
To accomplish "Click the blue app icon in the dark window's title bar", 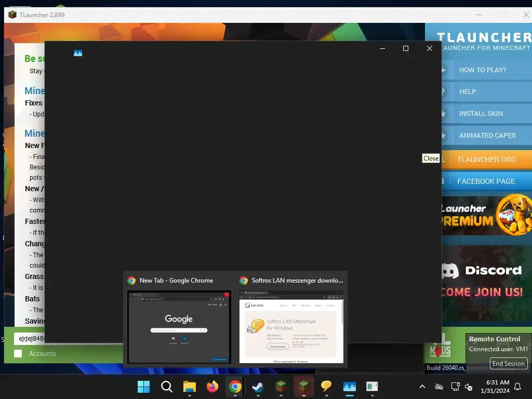I will click(78, 53).
